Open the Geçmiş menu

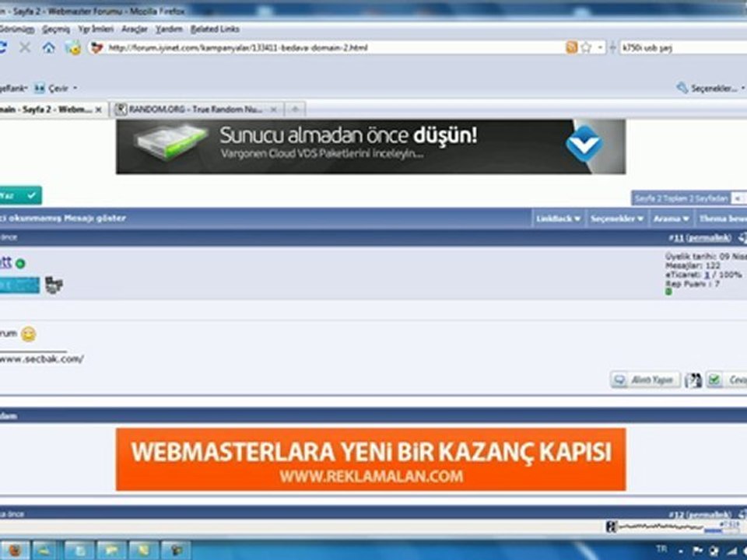point(56,30)
